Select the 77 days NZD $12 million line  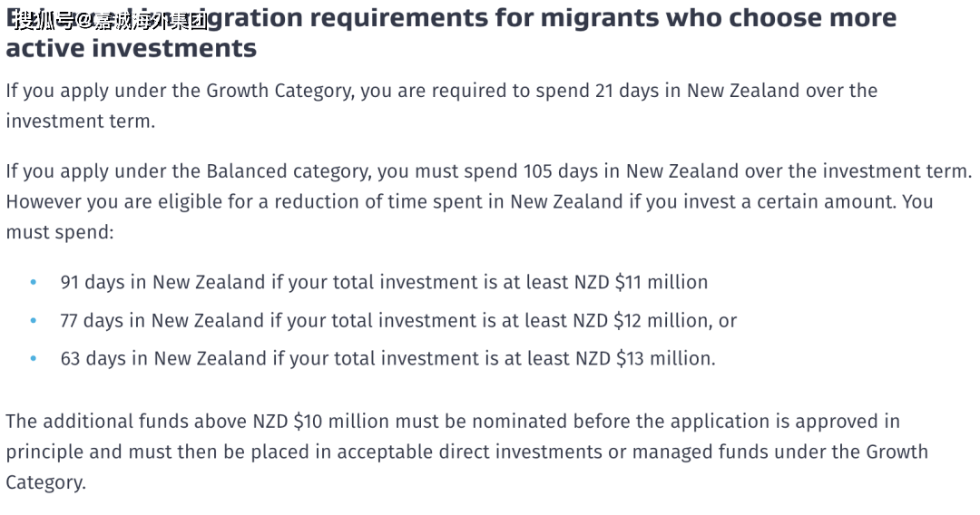[398, 321]
